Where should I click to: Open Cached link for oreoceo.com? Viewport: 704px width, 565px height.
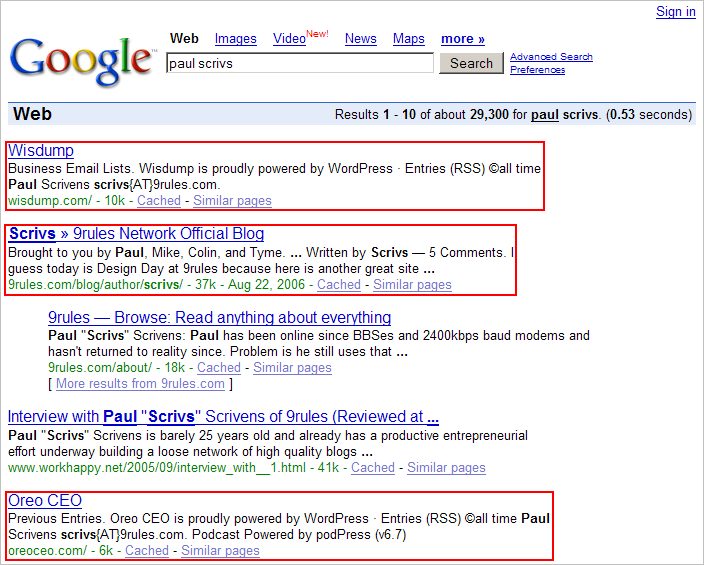(x=147, y=551)
